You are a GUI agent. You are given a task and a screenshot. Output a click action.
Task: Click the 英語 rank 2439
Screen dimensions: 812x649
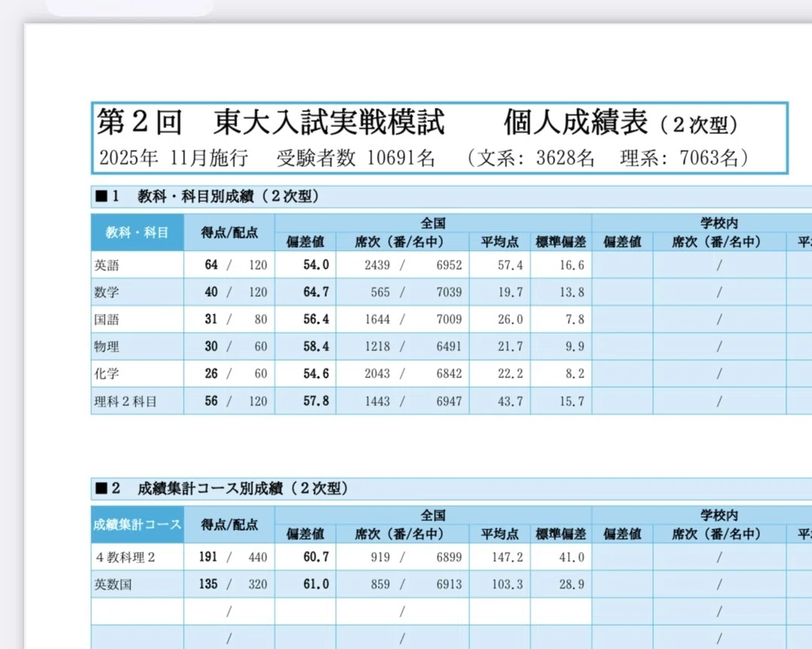coord(377,265)
